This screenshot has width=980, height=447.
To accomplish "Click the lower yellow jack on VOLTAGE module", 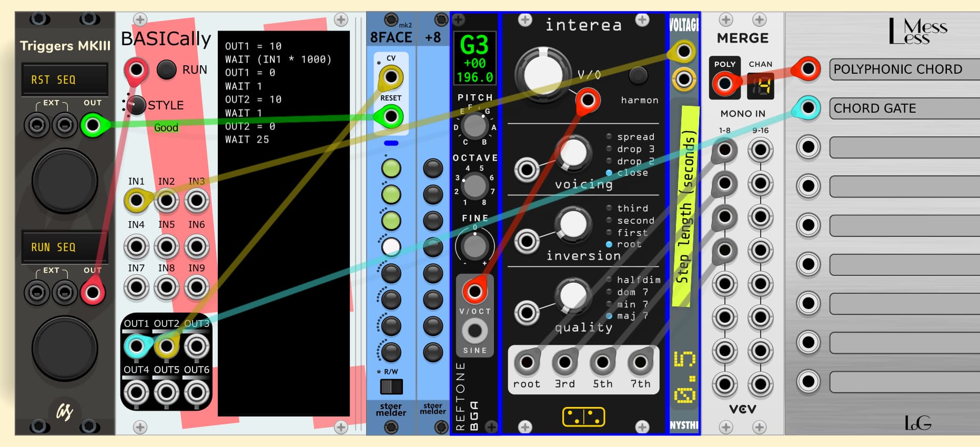I will click(x=683, y=80).
